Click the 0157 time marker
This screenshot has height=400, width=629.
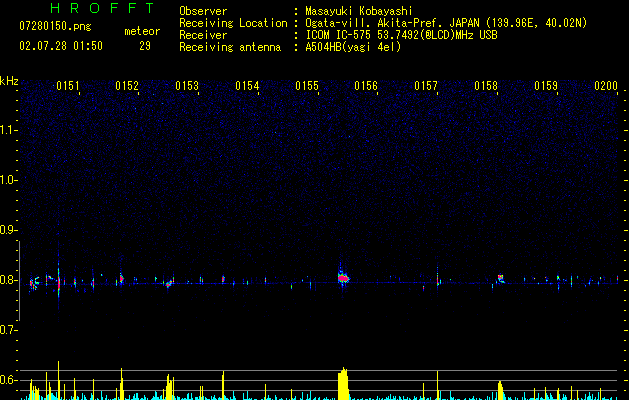pyautogui.click(x=426, y=86)
